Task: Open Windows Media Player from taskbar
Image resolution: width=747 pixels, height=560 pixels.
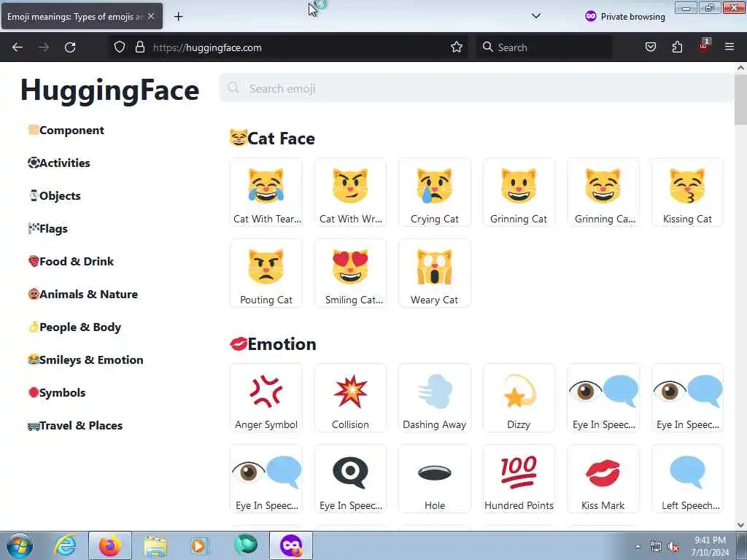Action: tap(199, 545)
